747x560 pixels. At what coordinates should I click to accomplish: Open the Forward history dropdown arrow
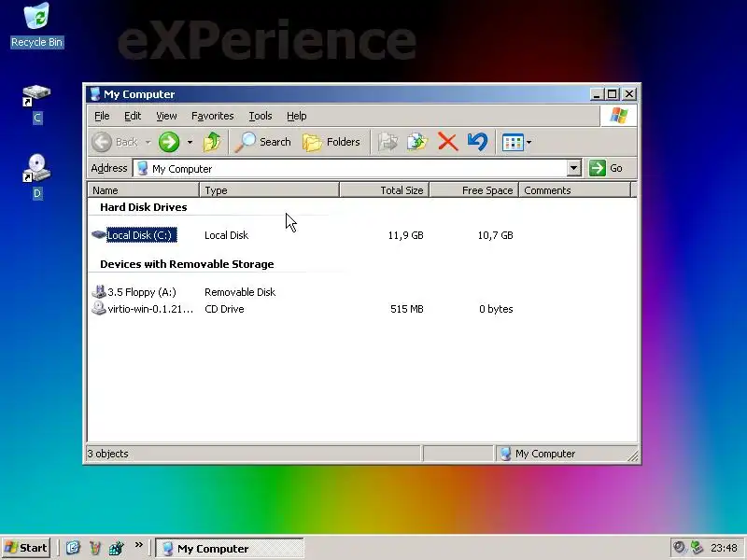190,143
